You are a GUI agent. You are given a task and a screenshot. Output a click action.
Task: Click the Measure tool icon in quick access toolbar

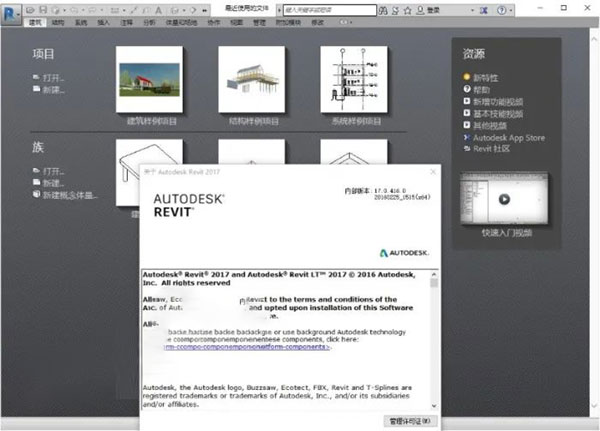(x=115, y=10)
